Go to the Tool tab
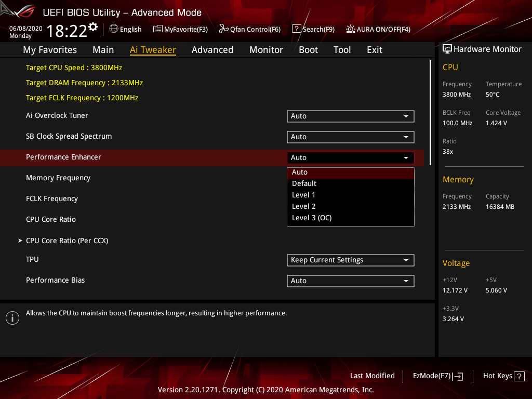 point(342,50)
